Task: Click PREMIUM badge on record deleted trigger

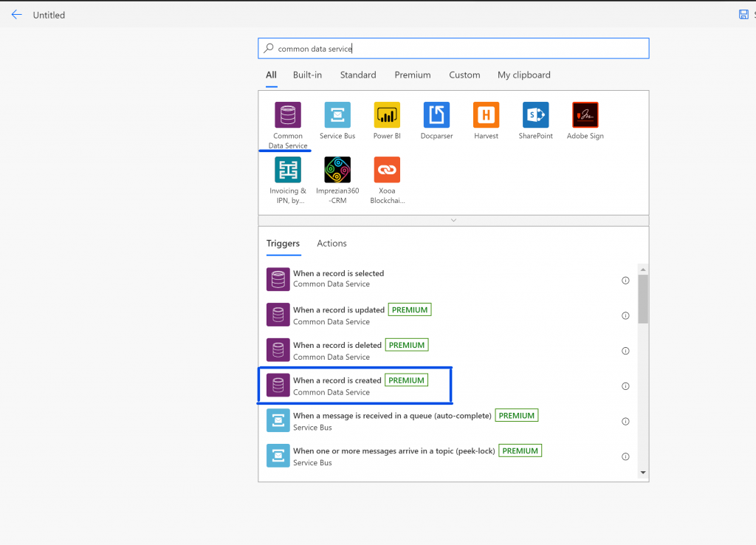Action: pyautogui.click(x=407, y=345)
